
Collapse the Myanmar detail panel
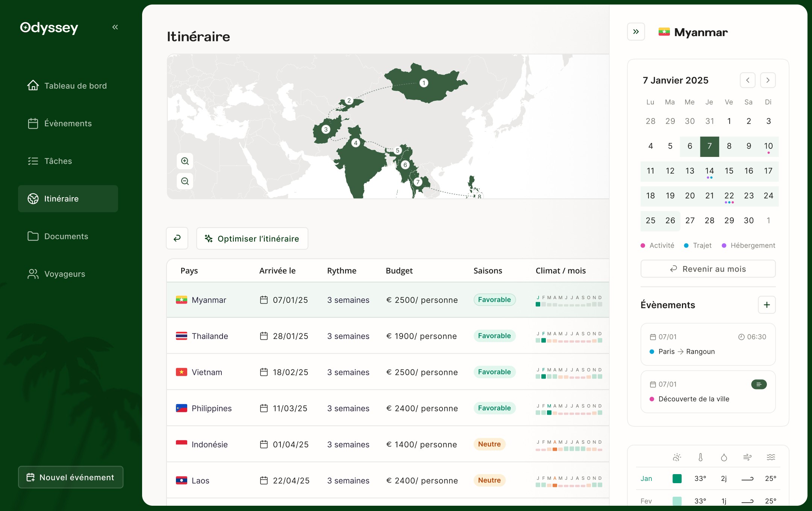coord(636,32)
